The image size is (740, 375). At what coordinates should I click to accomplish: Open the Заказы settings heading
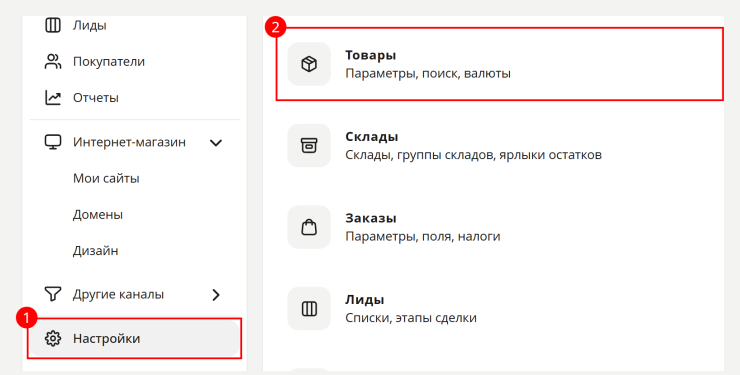coord(370,218)
